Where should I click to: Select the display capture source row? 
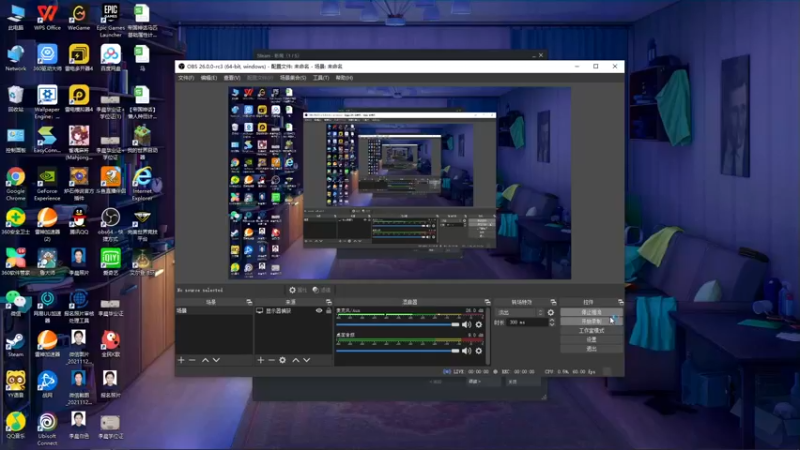[293, 311]
